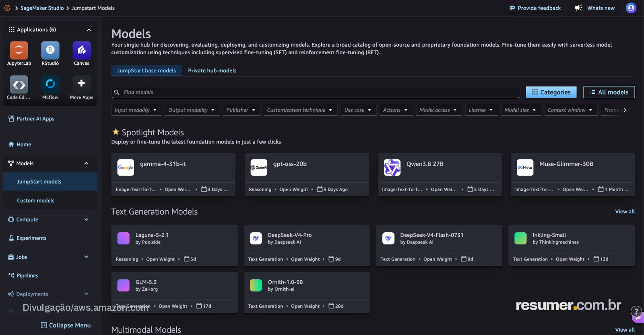644x335 pixels.
Task: Open the RStudio app icon
Action: (x=50, y=50)
